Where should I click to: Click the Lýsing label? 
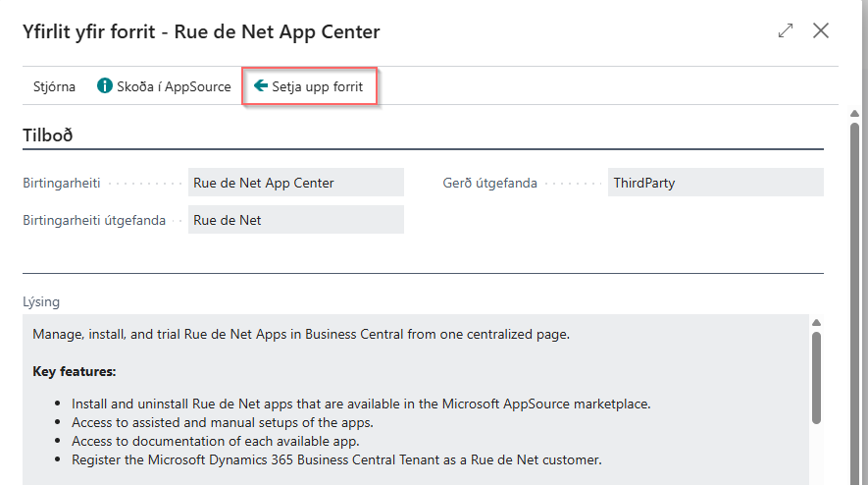tap(40, 301)
